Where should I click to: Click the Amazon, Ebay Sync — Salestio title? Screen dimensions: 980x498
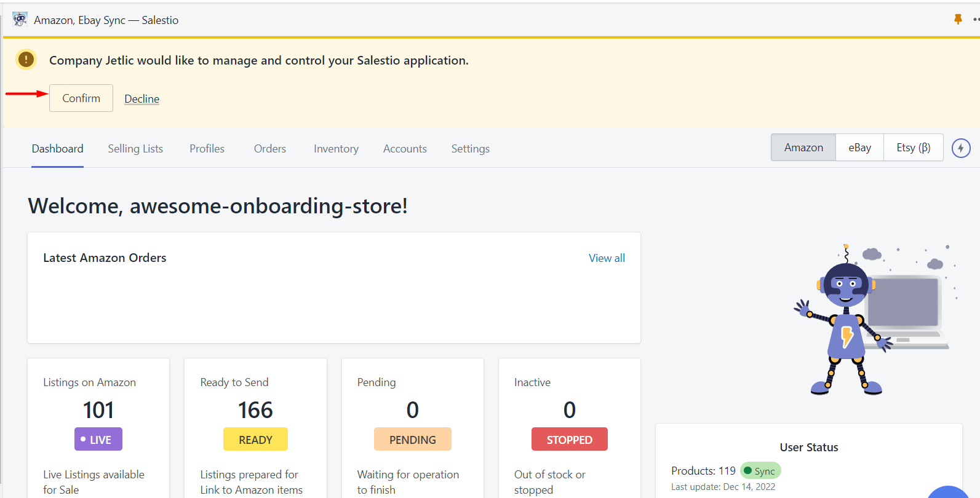click(106, 20)
